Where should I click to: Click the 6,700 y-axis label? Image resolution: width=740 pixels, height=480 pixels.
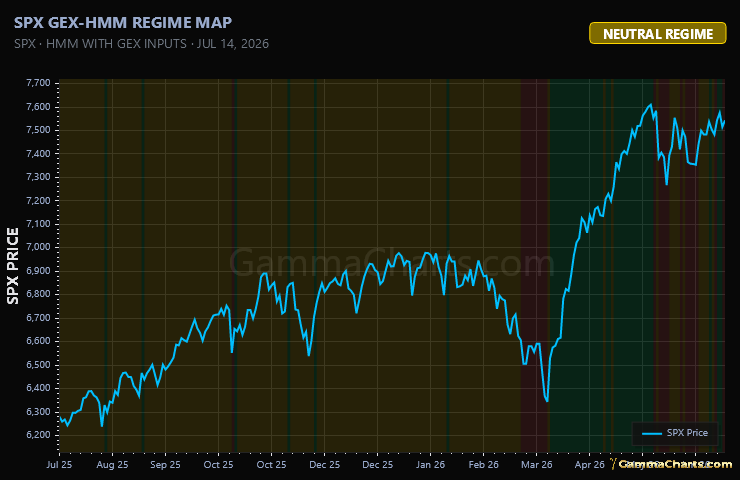(38, 318)
